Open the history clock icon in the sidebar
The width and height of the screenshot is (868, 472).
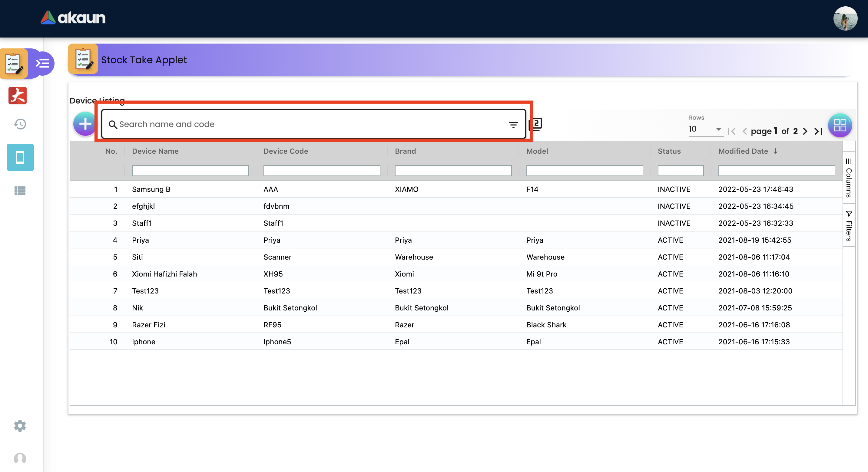click(20, 124)
